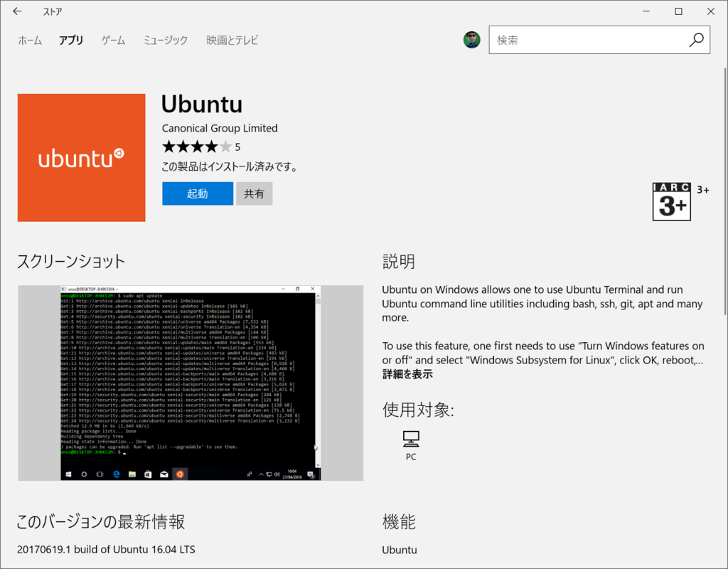Click the Ubuntu app logo tile
The image size is (728, 569).
pos(81,157)
